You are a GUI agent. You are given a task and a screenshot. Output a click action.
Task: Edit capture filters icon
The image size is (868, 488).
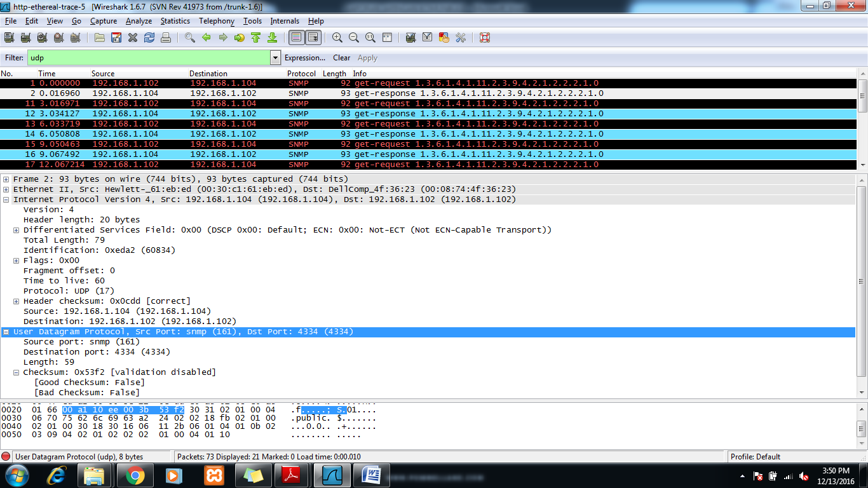tap(411, 37)
